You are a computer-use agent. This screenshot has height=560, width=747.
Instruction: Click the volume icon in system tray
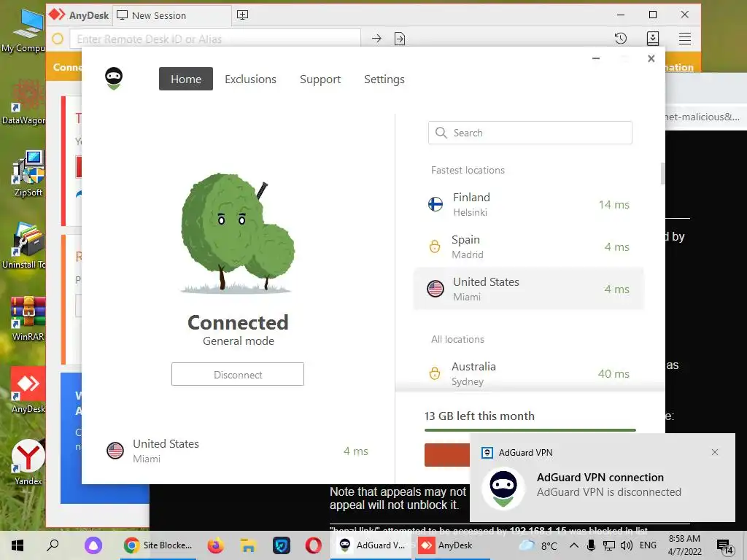click(x=626, y=545)
